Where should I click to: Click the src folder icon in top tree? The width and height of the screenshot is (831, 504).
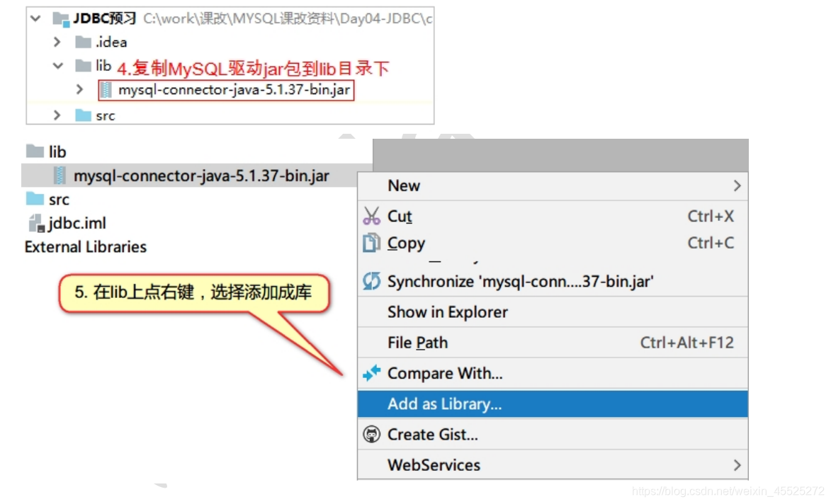83,115
